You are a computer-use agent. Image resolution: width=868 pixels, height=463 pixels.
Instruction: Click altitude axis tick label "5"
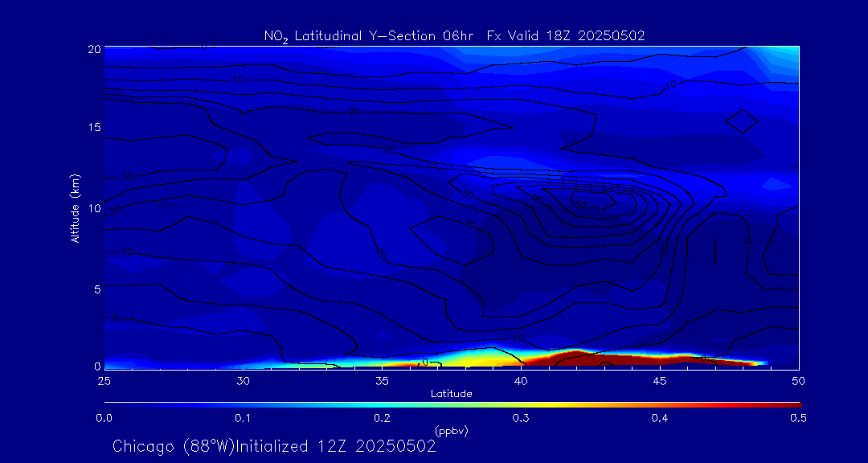coord(97,289)
